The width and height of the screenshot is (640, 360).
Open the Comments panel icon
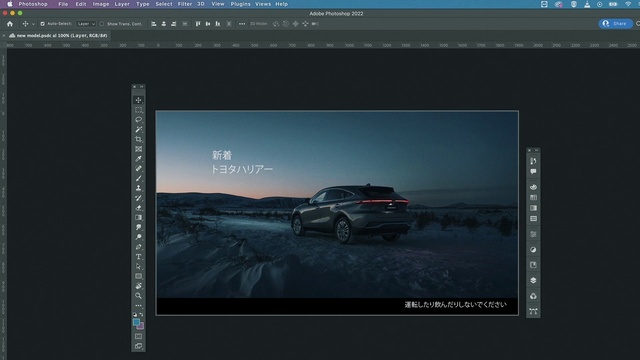tap(533, 171)
